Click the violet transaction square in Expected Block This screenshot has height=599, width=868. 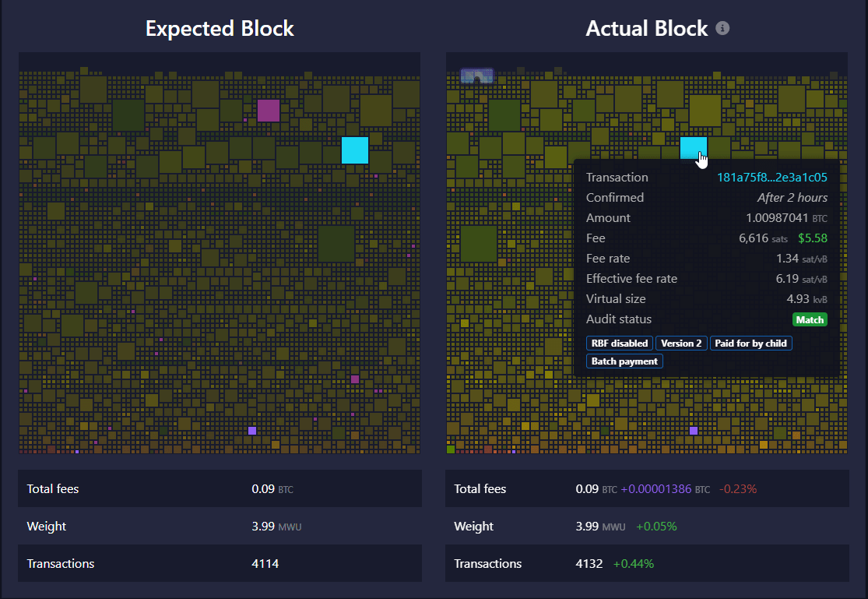pyautogui.click(x=252, y=431)
